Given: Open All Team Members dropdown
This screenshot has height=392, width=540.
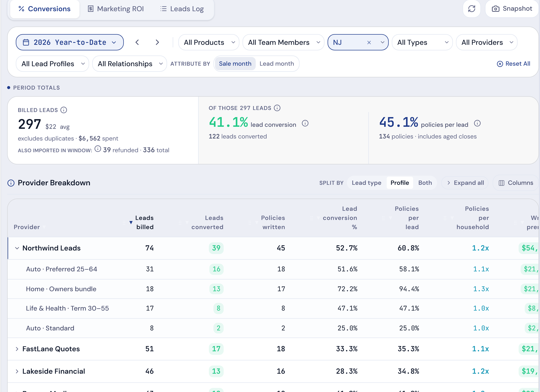Looking at the screenshot, I should pos(283,42).
